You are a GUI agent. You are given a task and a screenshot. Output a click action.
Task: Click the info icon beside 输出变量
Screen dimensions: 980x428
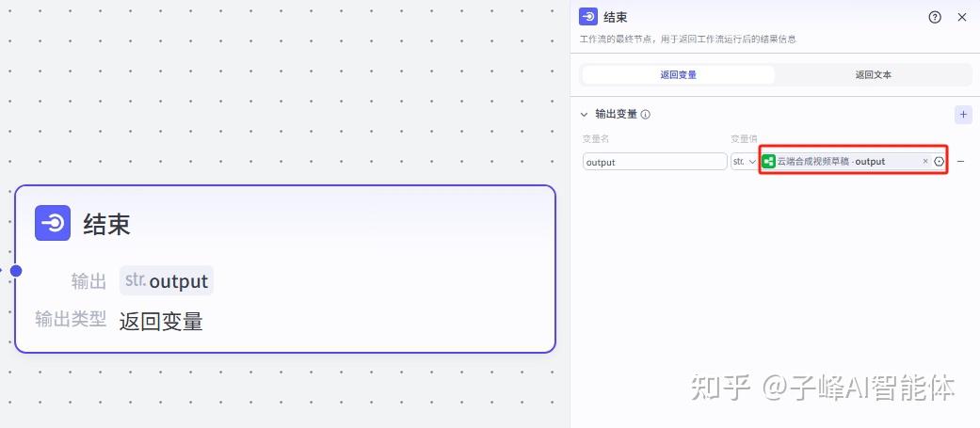[x=646, y=115]
